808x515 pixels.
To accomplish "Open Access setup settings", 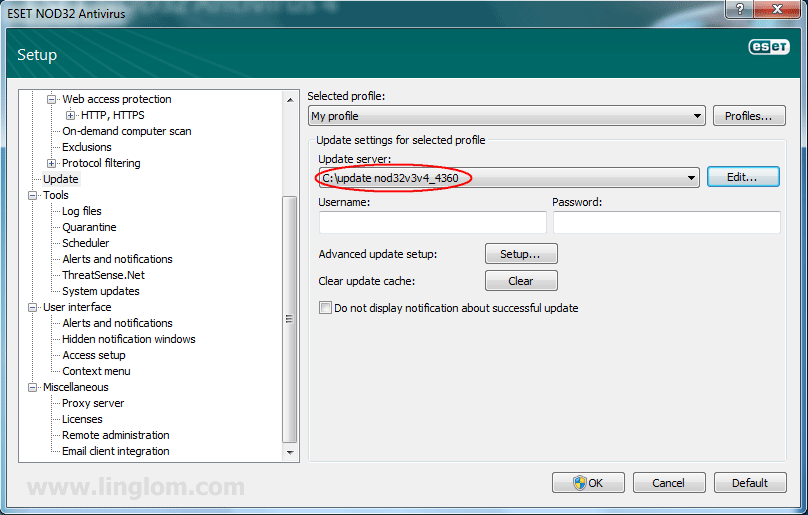I will pos(94,355).
